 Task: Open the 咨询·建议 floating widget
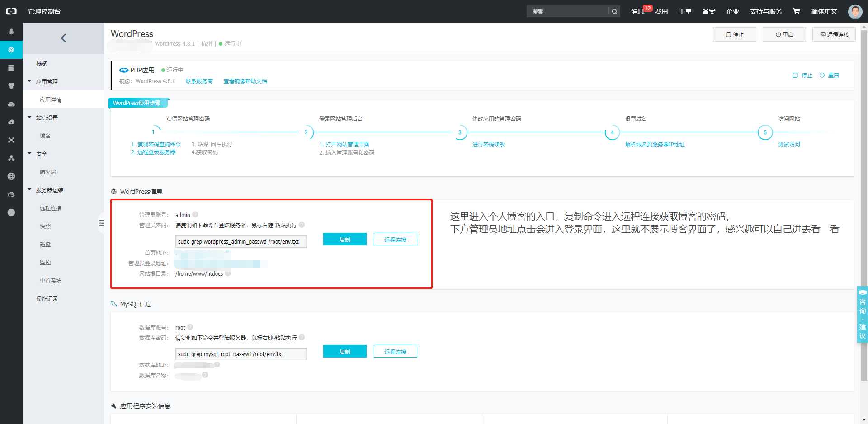point(862,315)
